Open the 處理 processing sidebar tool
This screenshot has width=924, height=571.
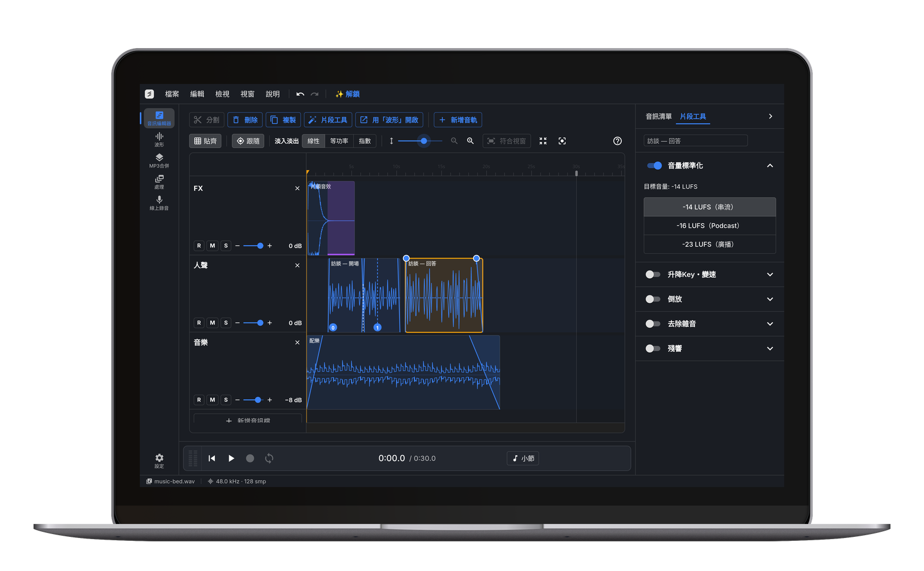coord(159,182)
